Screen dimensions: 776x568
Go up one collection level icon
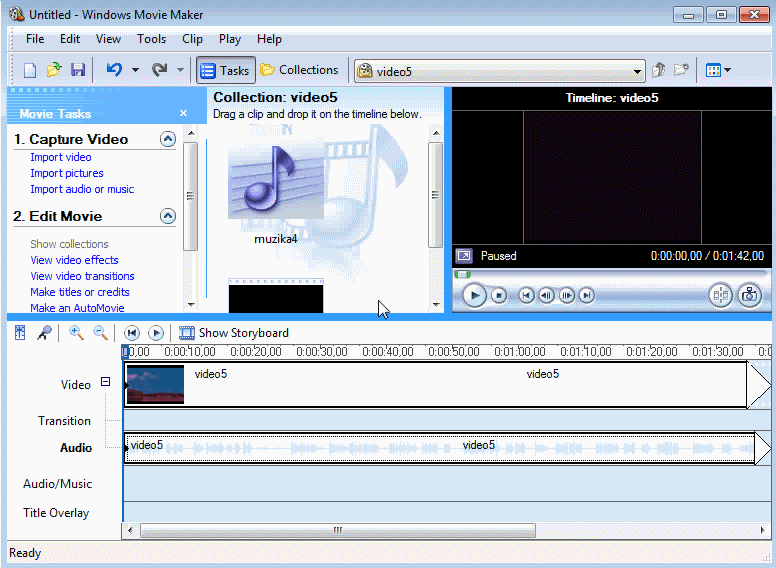[x=658, y=70]
